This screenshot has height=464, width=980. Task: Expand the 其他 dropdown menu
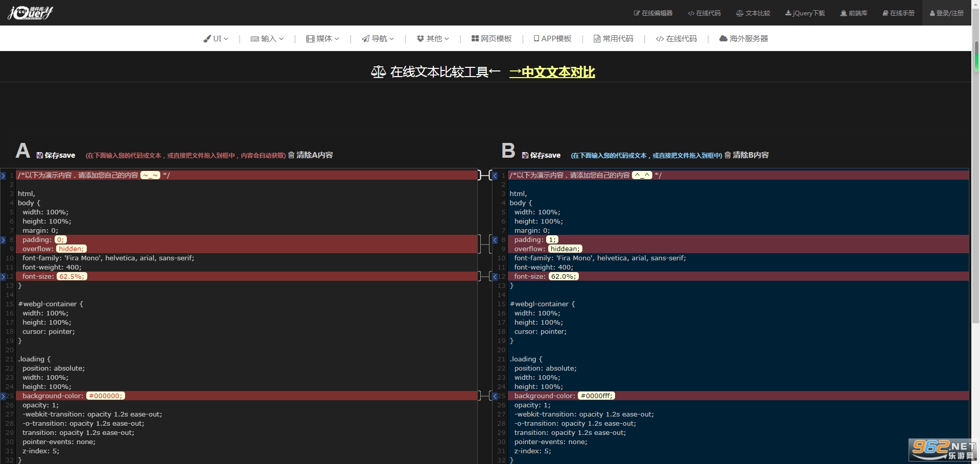pos(433,39)
